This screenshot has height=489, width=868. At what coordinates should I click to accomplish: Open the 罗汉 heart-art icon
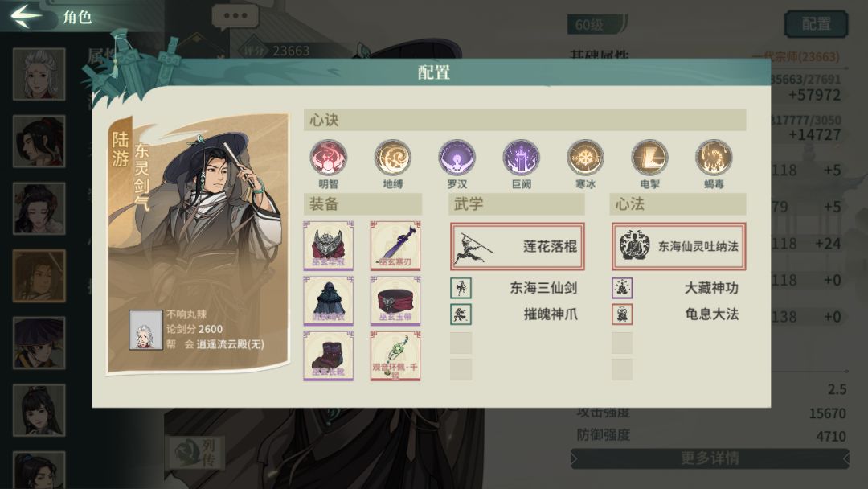coord(457,158)
